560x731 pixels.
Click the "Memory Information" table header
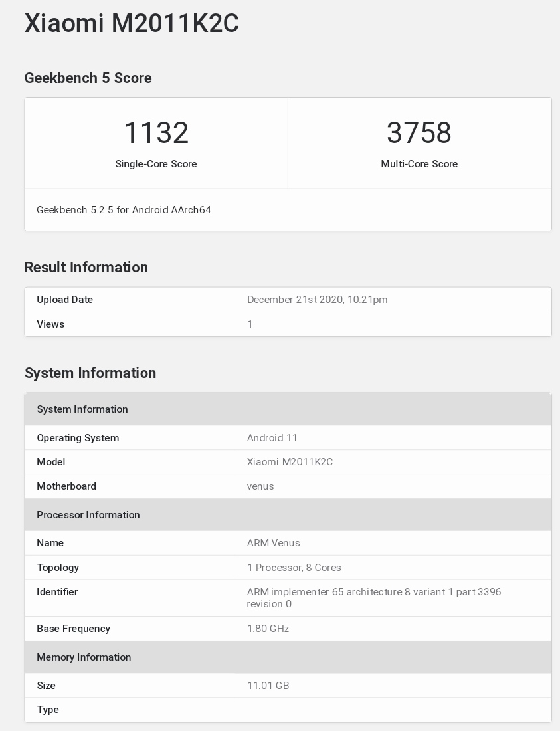point(288,657)
